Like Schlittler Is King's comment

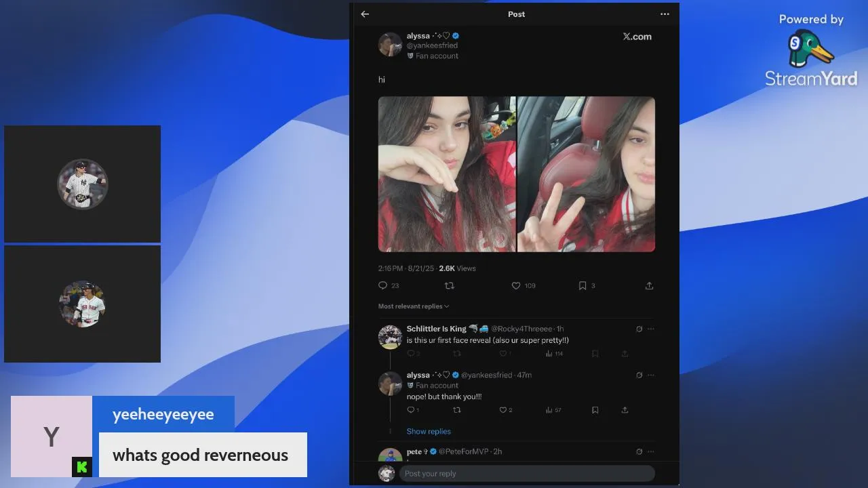coord(503,353)
